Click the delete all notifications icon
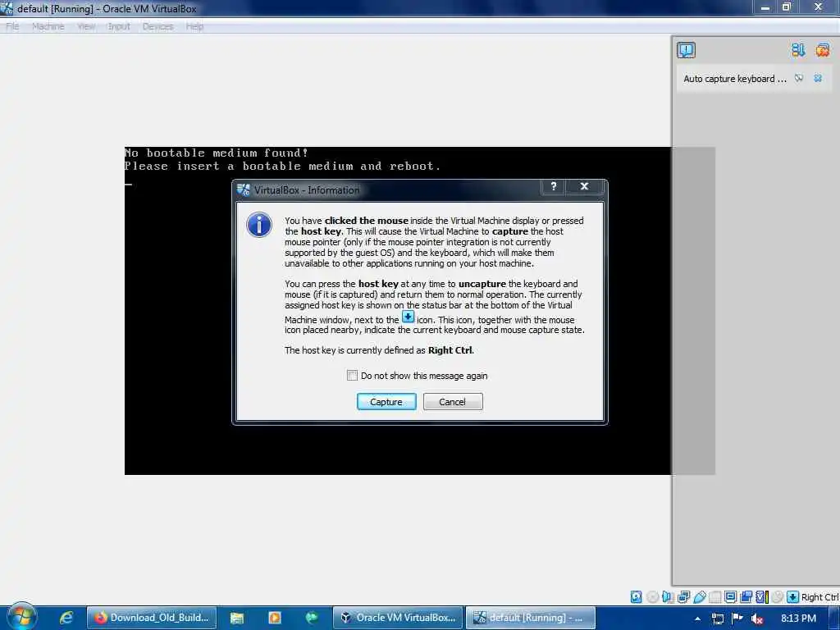This screenshot has height=630, width=840. 822,50
